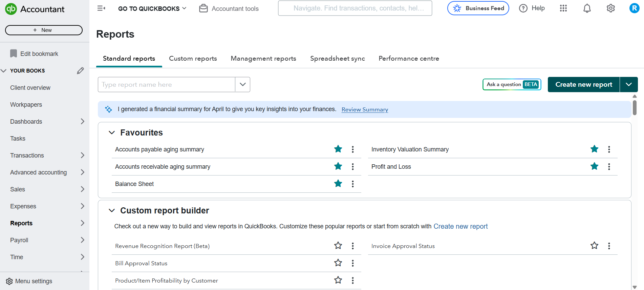
Task: Open the Create new report dropdown arrow
Action: tap(629, 84)
